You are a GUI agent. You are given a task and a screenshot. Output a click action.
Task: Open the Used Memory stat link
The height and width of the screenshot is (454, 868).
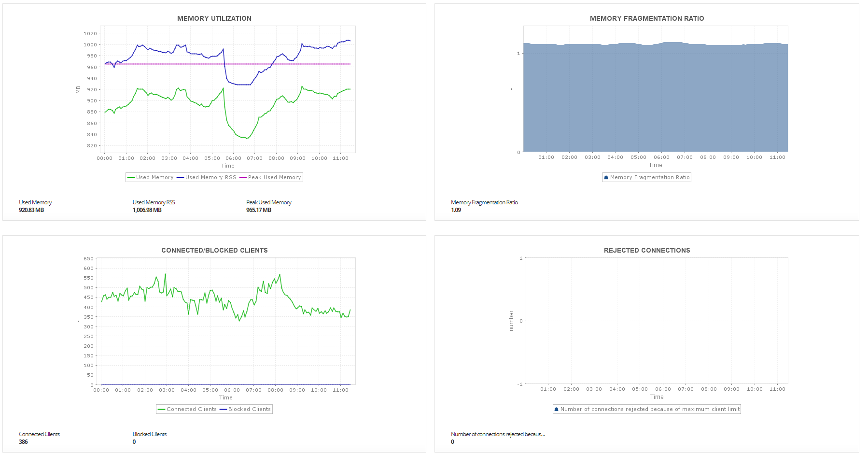[35, 202]
